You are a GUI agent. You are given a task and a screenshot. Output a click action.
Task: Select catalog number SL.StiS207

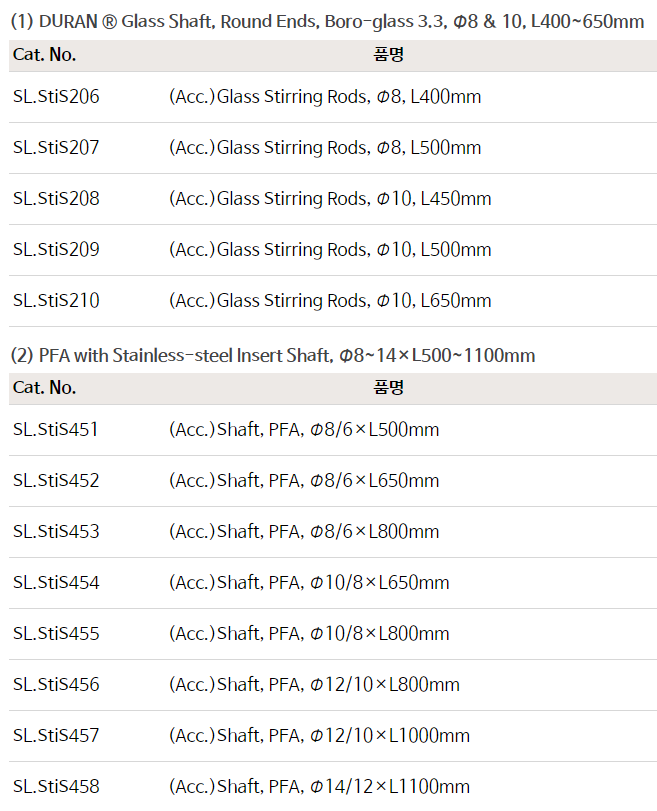[56, 148]
